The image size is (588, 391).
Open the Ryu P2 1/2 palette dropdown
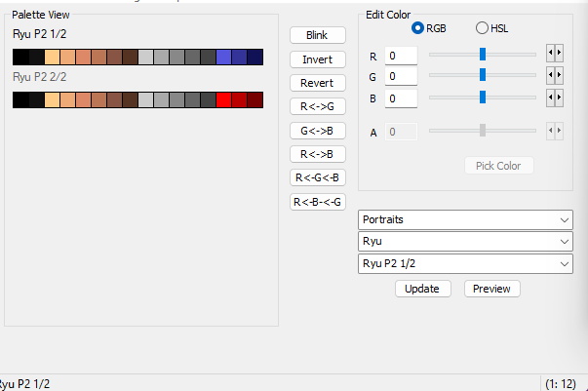[x=465, y=264]
